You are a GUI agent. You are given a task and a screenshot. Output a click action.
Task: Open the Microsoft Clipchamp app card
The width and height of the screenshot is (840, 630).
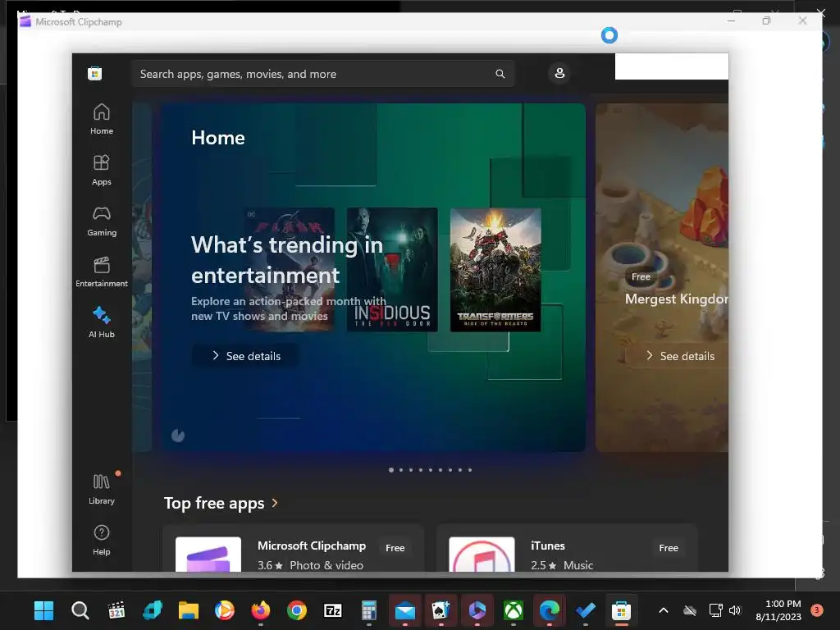pos(294,549)
